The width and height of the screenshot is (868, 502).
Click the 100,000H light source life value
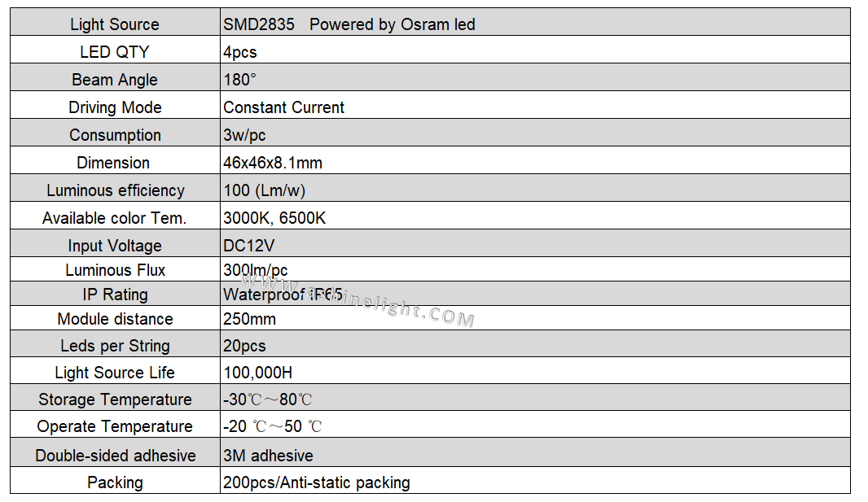257,373
